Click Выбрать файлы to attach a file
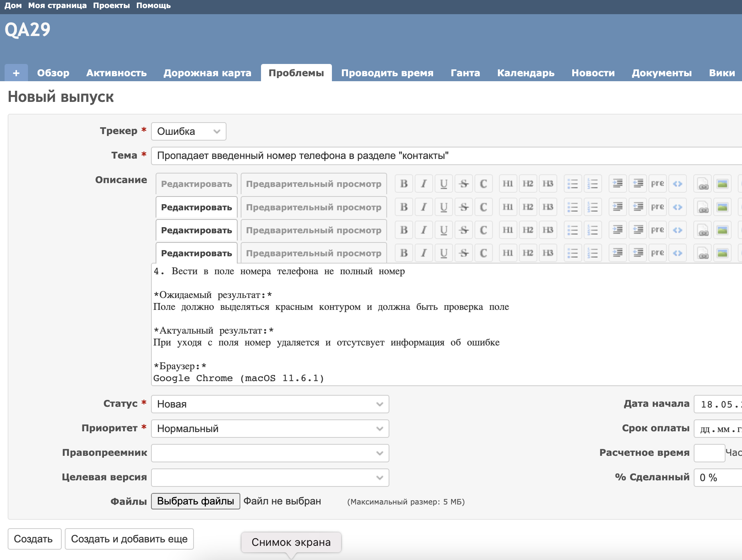This screenshot has width=742, height=560. (x=195, y=501)
